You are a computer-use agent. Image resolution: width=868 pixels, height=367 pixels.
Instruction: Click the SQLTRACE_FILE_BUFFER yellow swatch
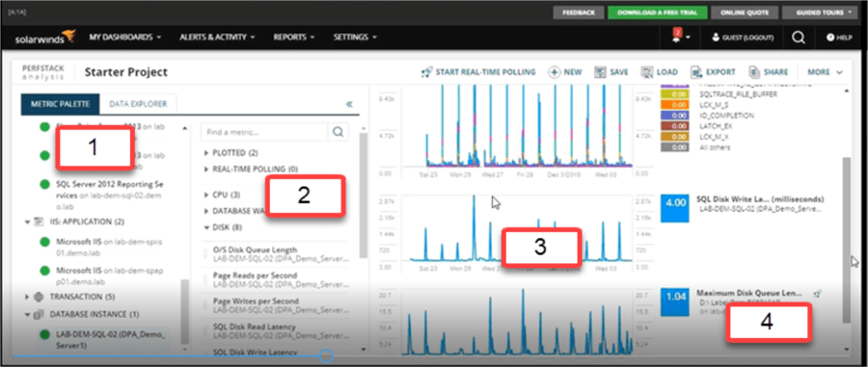point(675,94)
